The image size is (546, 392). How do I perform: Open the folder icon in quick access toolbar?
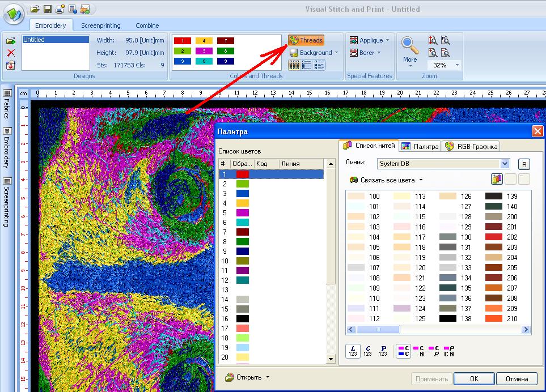point(35,8)
